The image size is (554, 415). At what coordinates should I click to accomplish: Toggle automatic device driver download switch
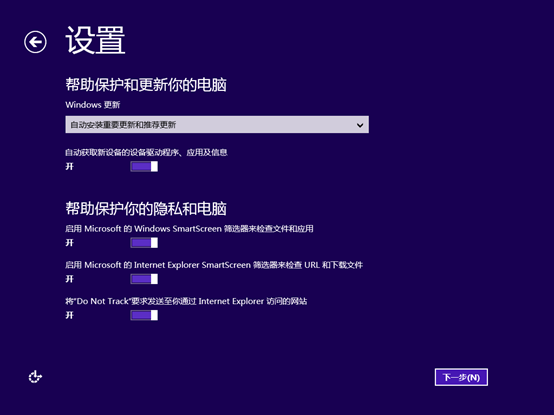pos(144,166)
